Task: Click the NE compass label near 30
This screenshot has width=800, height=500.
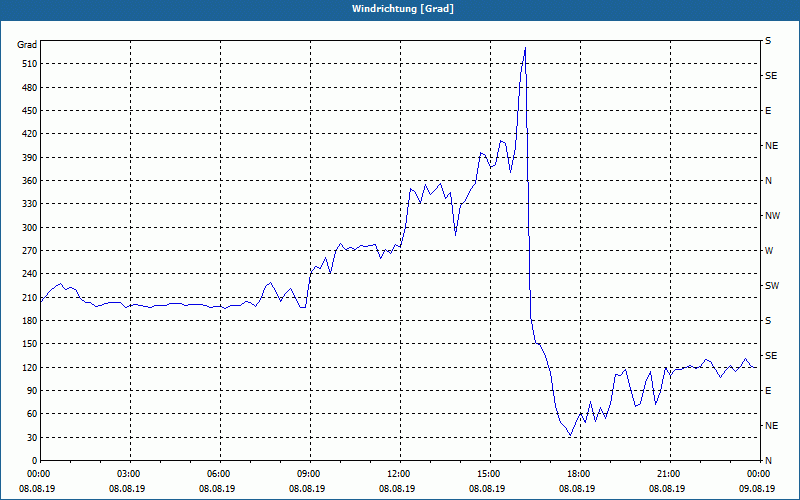Action: pos(771,426)
